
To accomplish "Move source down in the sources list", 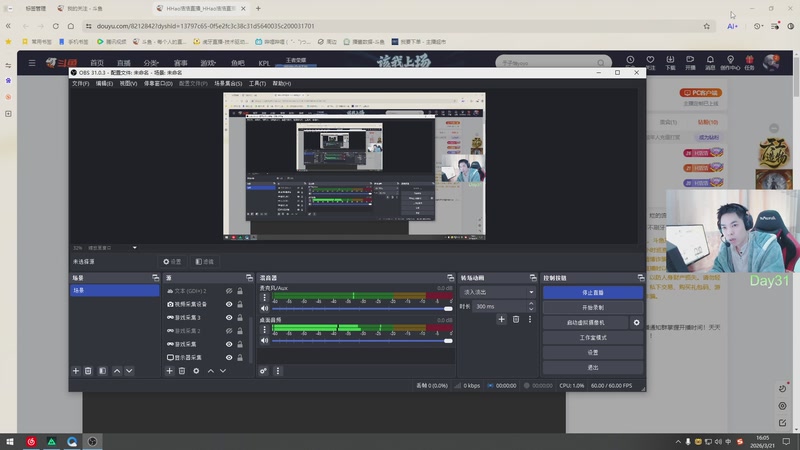I will point(223,371).
